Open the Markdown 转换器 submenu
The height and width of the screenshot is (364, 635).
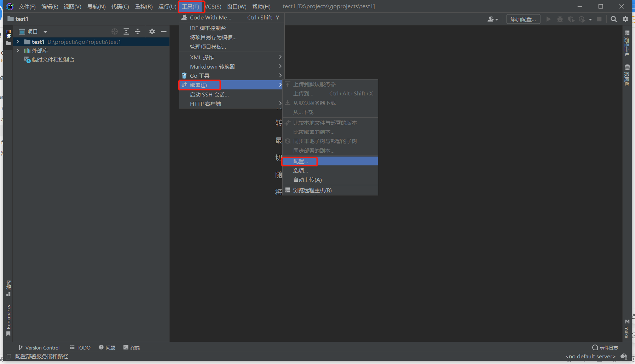232,66
